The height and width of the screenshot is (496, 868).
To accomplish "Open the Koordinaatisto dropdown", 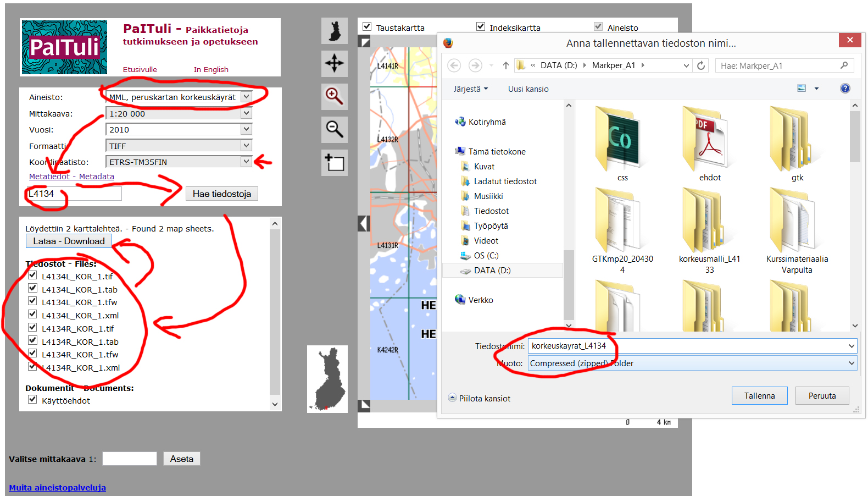I will click(247, 162).
